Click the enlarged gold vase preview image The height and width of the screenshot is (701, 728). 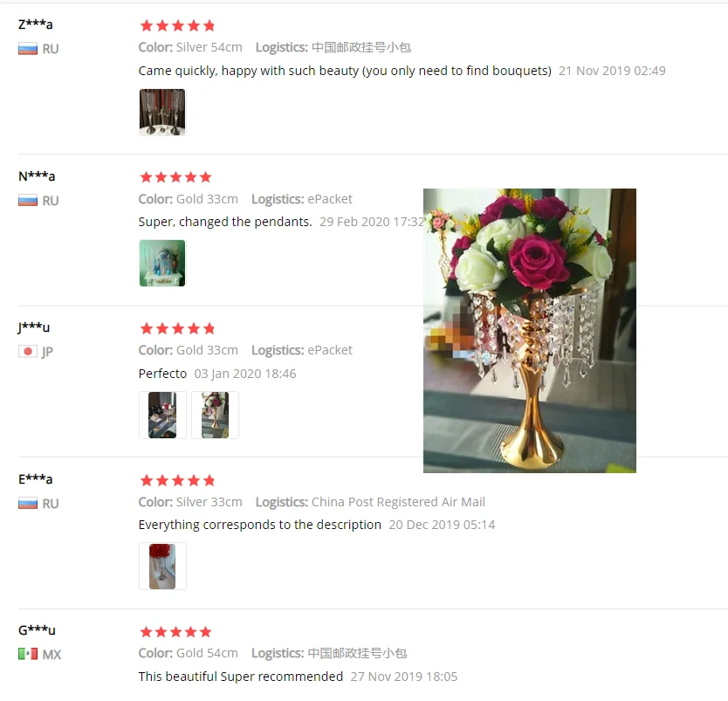coord(530,331)
